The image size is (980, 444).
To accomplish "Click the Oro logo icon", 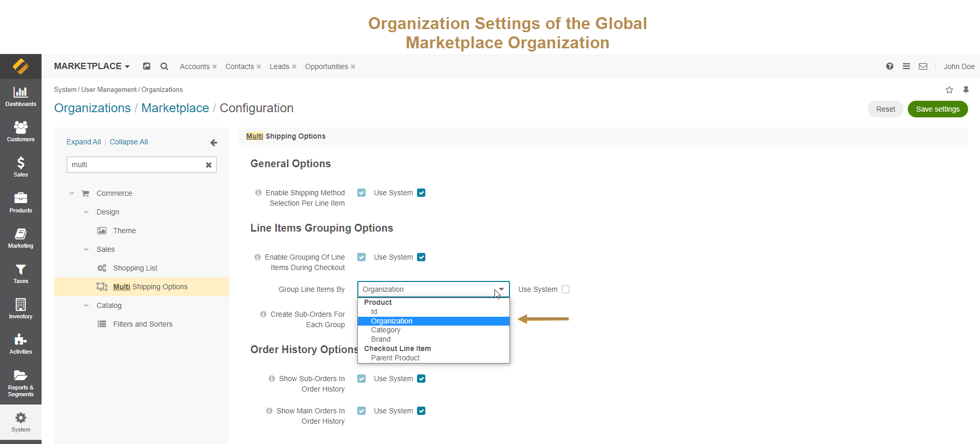I will pyautogui.click(x=21, y=66).
